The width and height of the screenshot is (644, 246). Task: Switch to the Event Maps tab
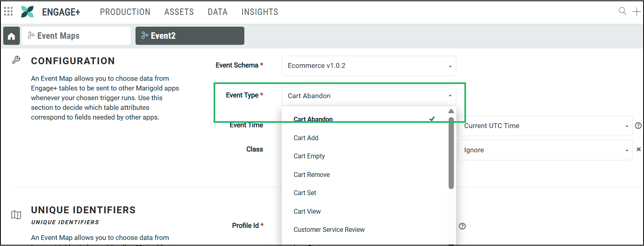(76, 36)
